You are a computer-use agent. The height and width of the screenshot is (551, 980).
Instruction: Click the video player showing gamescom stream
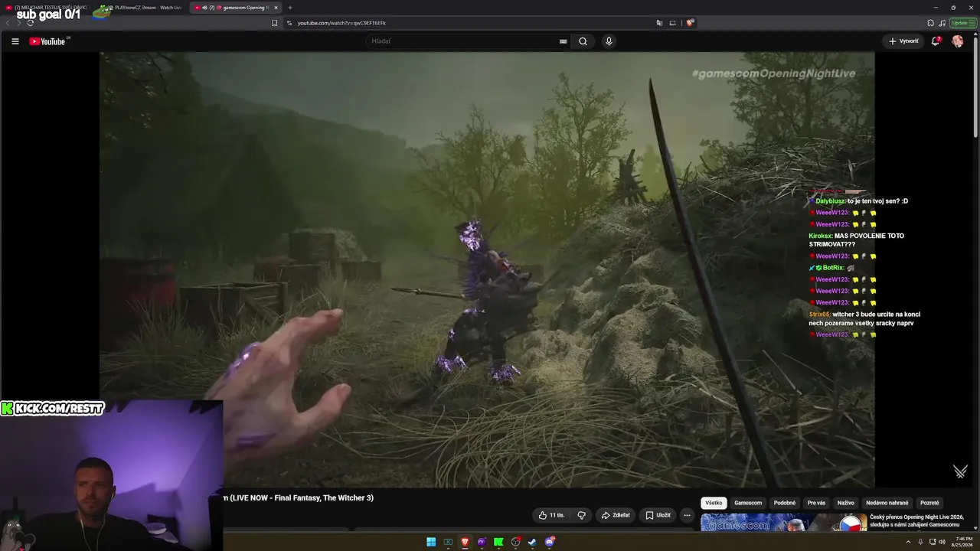point(487,269)
